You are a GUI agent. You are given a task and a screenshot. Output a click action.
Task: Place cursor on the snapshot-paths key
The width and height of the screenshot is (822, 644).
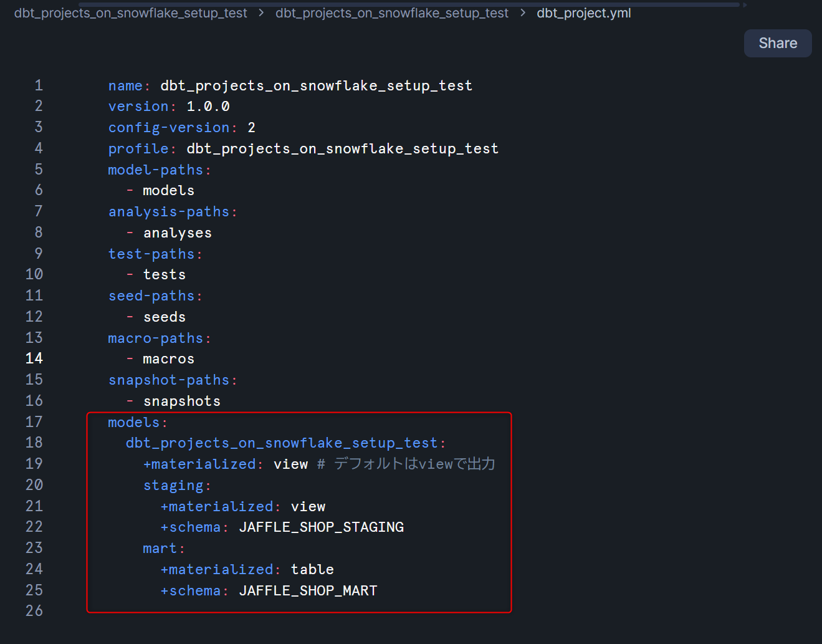pyautogui.click(x=168, y=380)
